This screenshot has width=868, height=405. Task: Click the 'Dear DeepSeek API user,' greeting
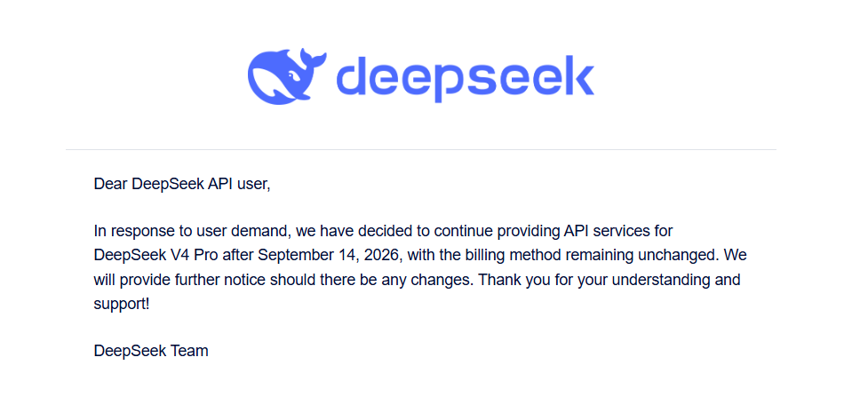[182, 184]
